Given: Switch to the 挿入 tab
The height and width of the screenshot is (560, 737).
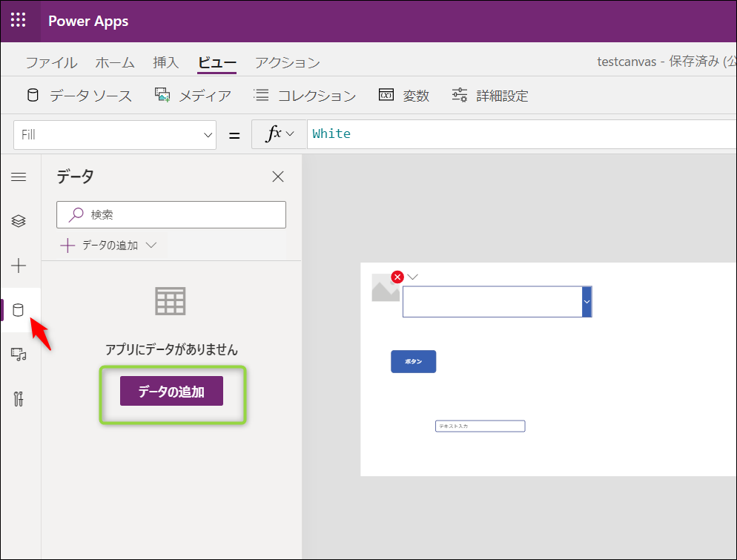Looking at the screenshot, I should (x=166, y=62).
